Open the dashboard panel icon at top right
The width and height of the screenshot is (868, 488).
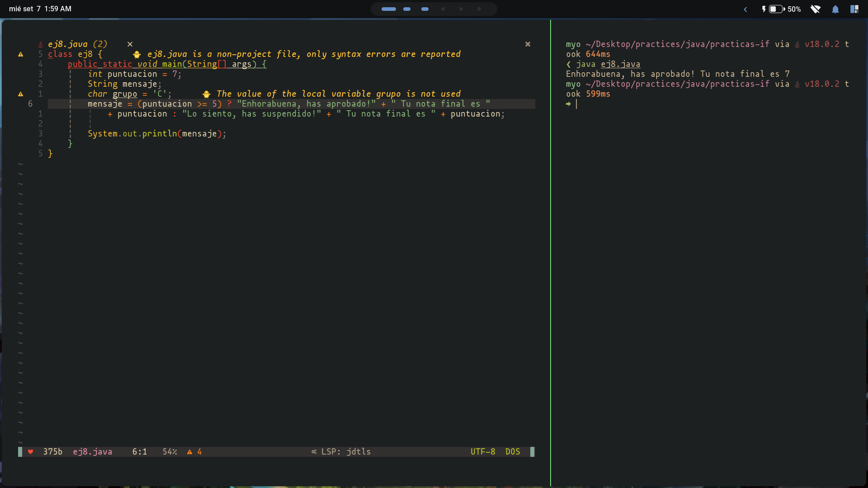[x=854, y=9]
